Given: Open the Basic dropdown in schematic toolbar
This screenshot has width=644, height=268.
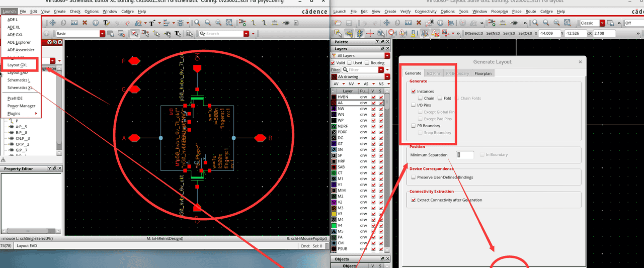Looking at the screenshot, I should pyautogui.click(x=102, y=34).
